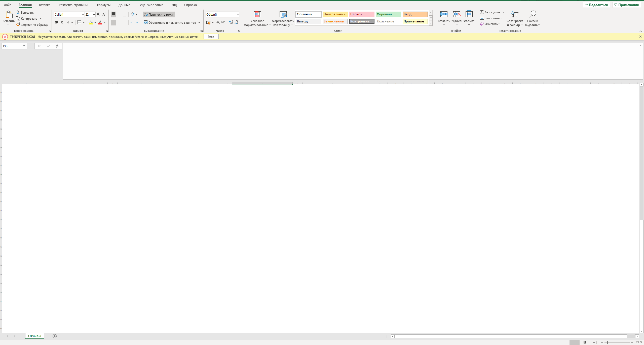644x345 pixels.
Task: Switch to the Formulas (Формулы) tab
Action: [103, 5]
